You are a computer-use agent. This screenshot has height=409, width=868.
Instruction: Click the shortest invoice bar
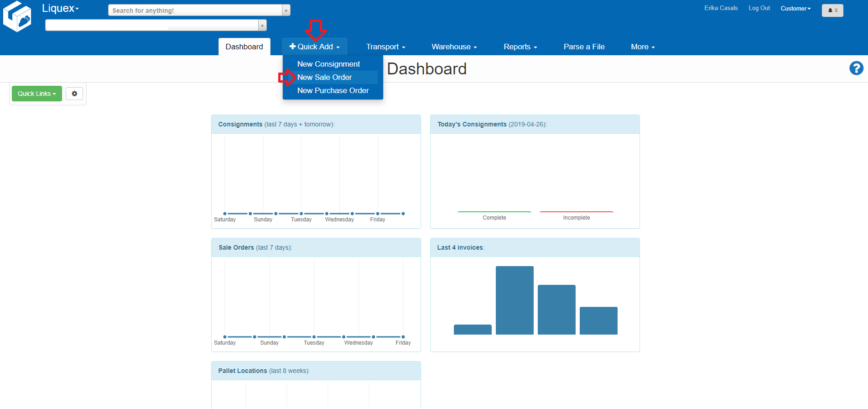tap(473, 330)
